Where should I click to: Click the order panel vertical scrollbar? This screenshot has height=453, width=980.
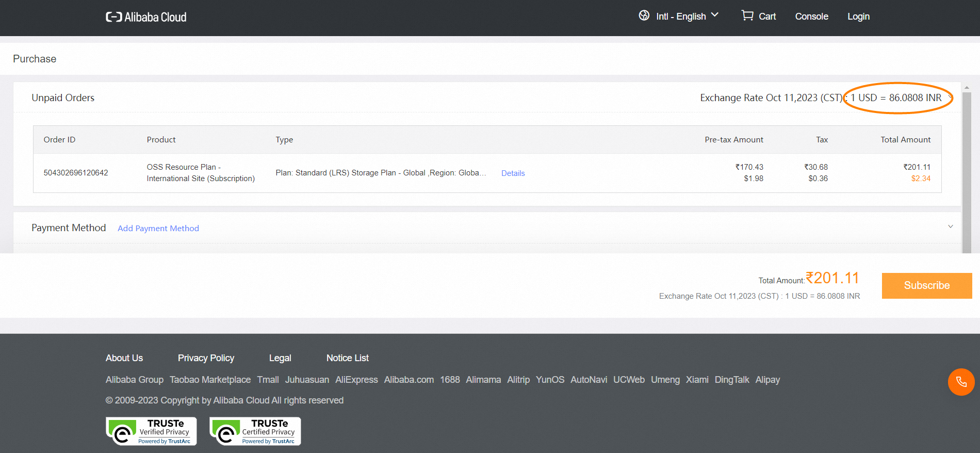pyautogui.click(x=967, y=173)
